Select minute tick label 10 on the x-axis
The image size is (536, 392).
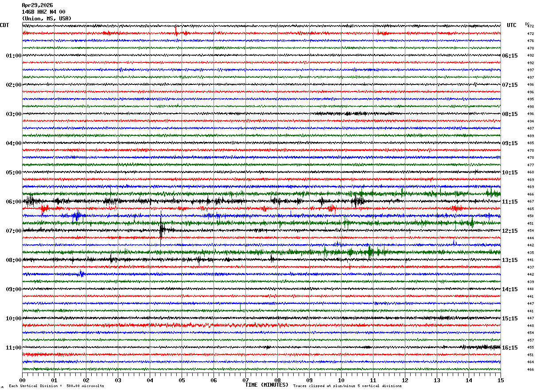tap(341, 380)
